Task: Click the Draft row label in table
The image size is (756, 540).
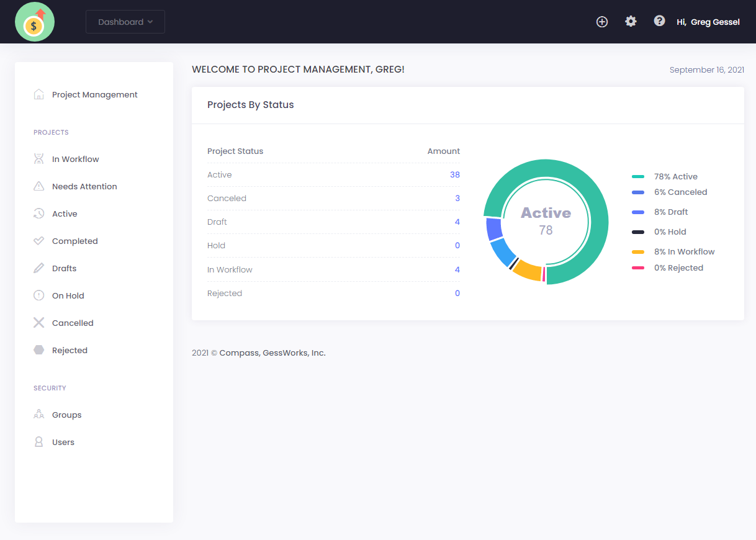Action: point(217,222)
